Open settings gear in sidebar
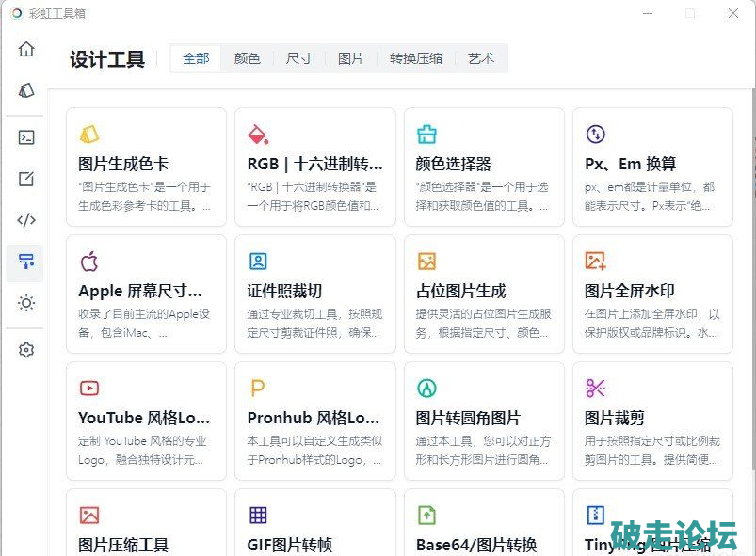Image resolution: width=756 pixels, height=556 pixels. (x=26, y=350)
